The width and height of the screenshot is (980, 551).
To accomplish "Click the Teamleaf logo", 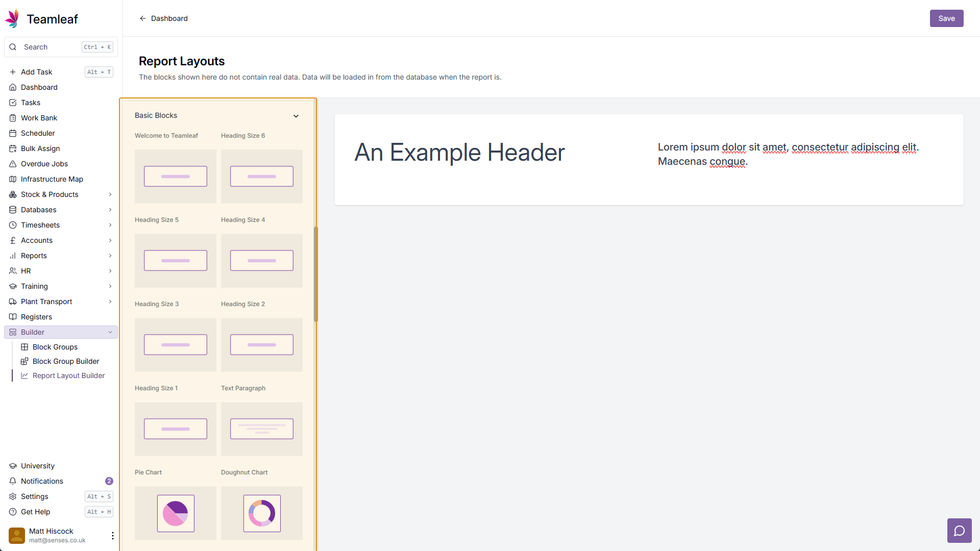I will [12, 19].
